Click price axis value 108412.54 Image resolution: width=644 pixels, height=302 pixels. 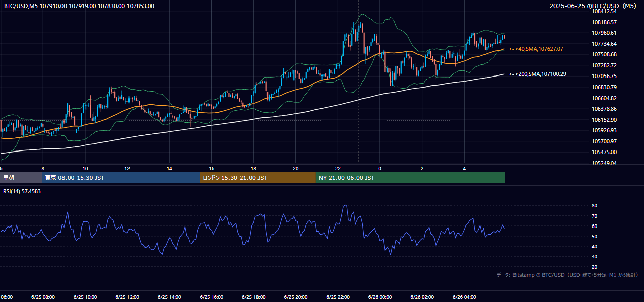point(604,11)
